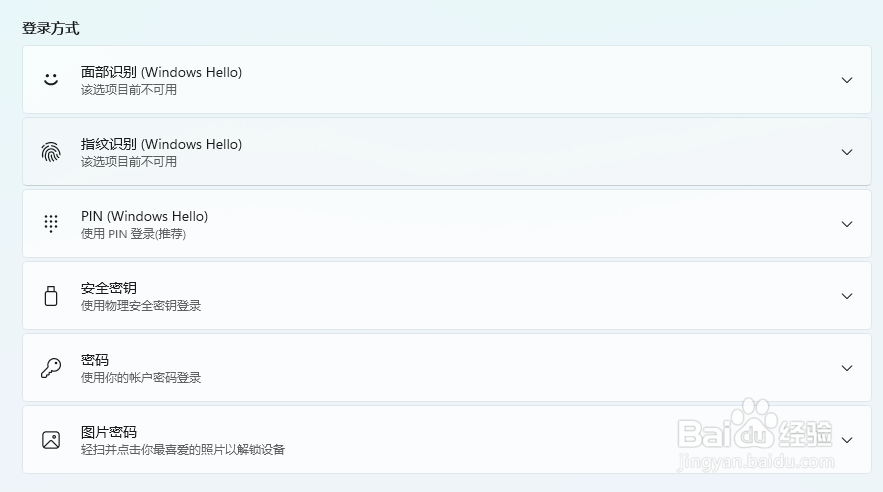Click the PIN keypad dots icon
883x492 pixels.
coord(51,223)
